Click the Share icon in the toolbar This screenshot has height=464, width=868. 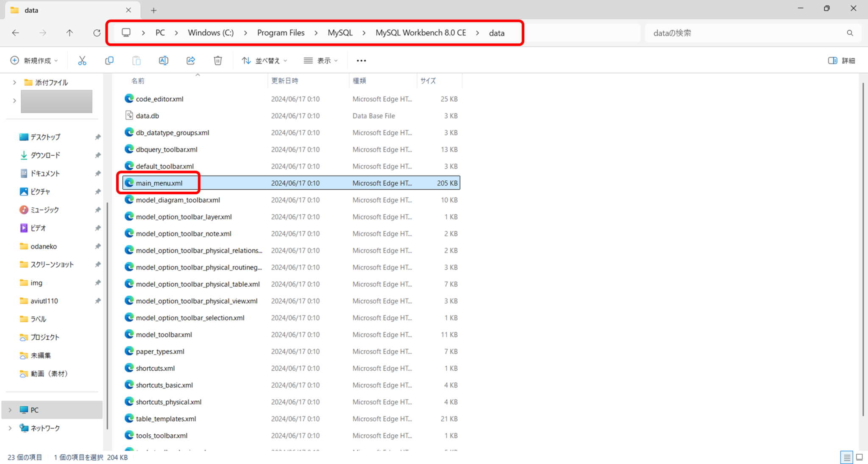[191, 60]
